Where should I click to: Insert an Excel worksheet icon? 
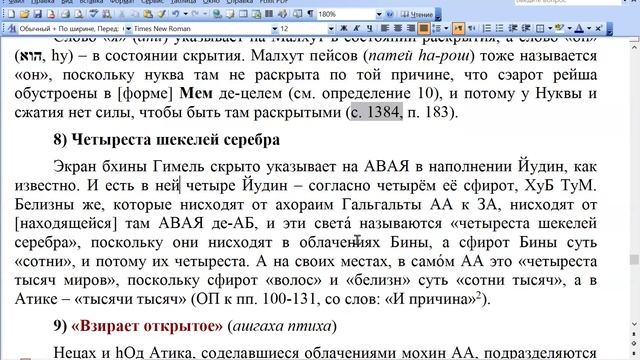tap(256, 14)
